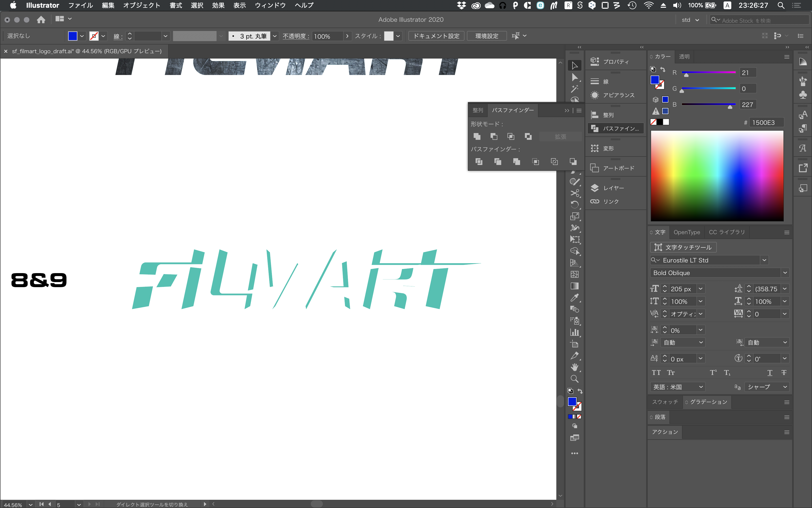Select the Magic Wand tool

pyautogui.click(x=574, y=89)
